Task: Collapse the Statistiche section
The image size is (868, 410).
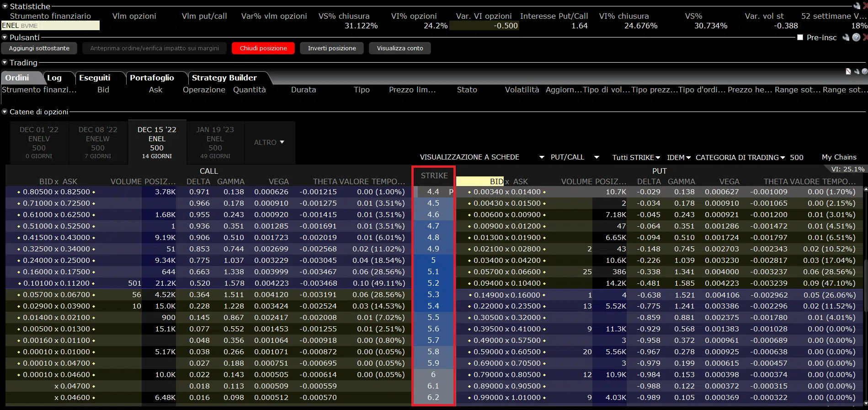Action: pos(5,6)
